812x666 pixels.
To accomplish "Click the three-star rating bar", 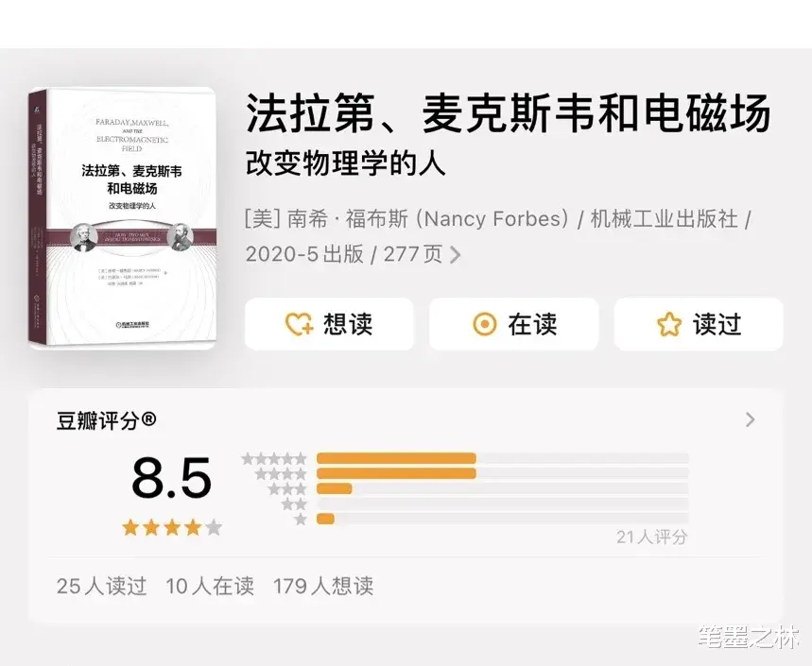I will coord(502,488).
